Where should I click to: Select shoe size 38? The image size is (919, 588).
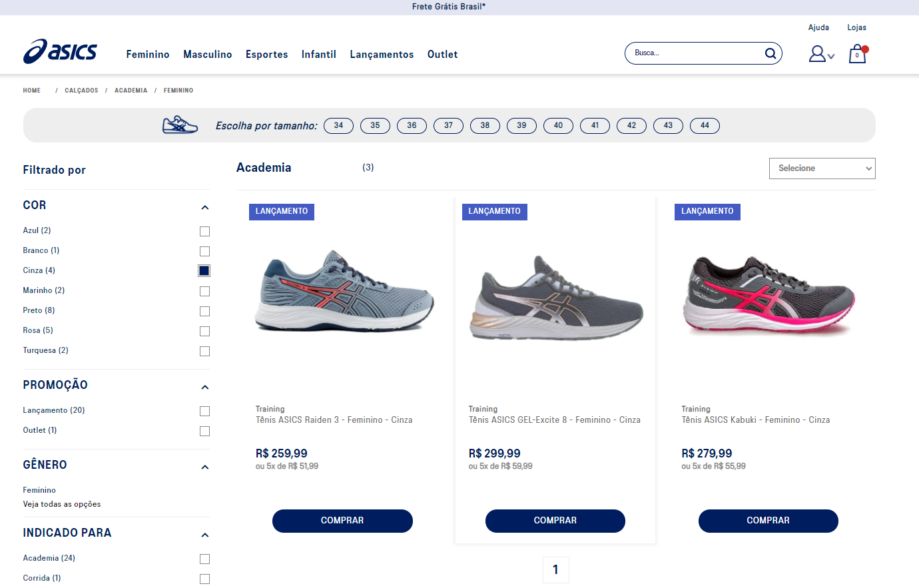point(485,125)
